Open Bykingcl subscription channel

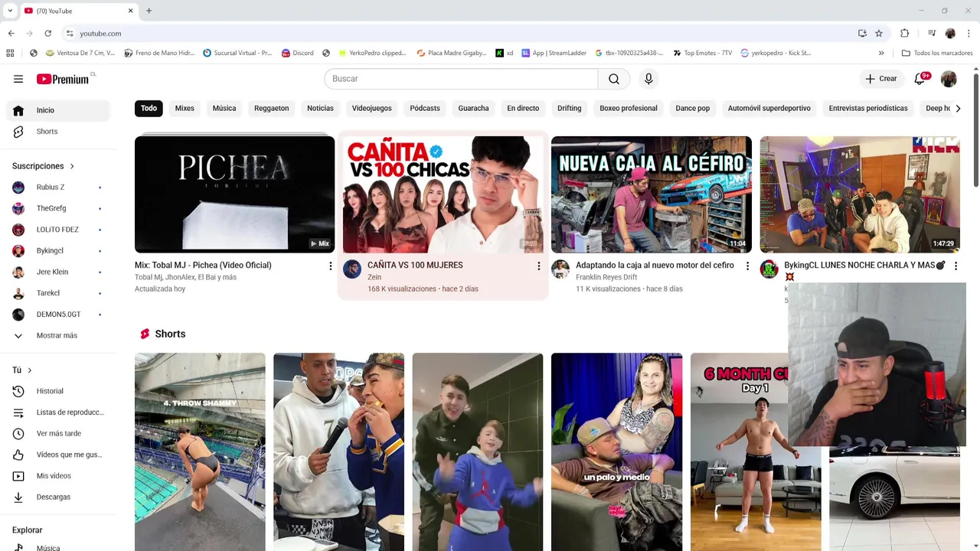[x=58, y=251]
